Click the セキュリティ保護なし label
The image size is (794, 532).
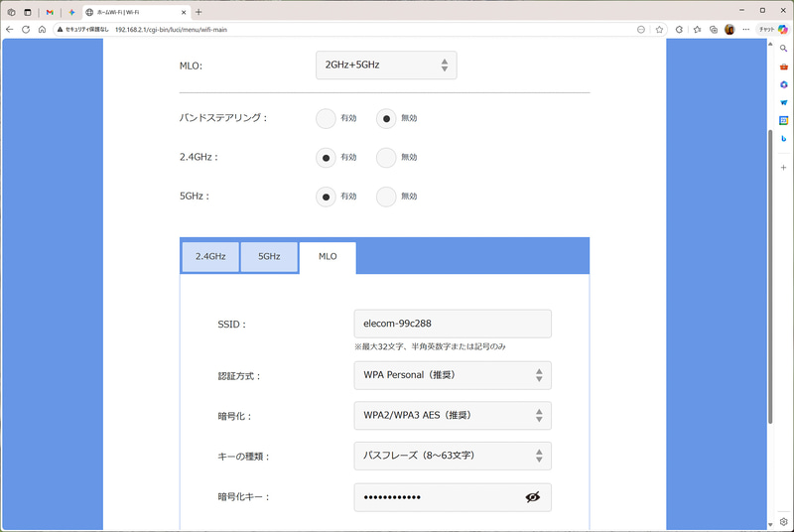[x=86, y=30]
